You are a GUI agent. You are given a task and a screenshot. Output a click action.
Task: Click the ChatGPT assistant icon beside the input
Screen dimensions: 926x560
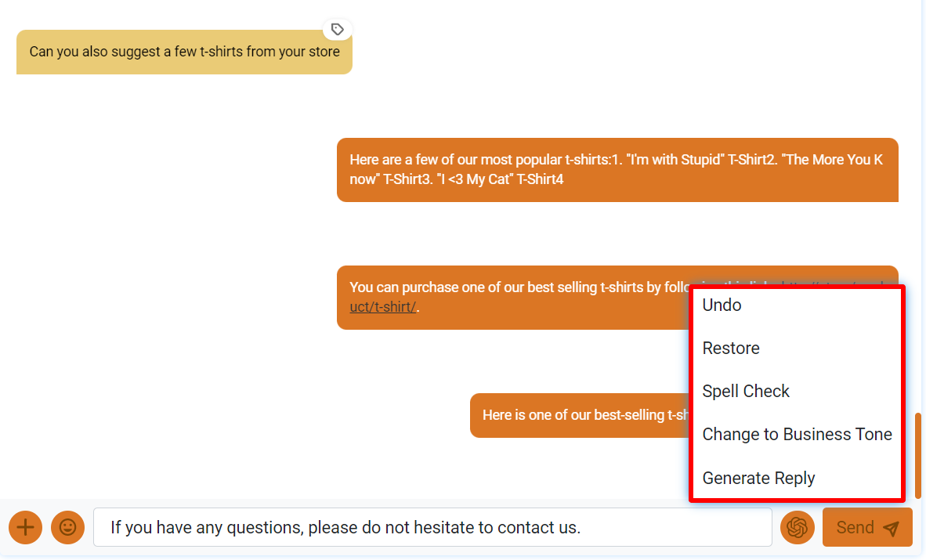[798, 527]
